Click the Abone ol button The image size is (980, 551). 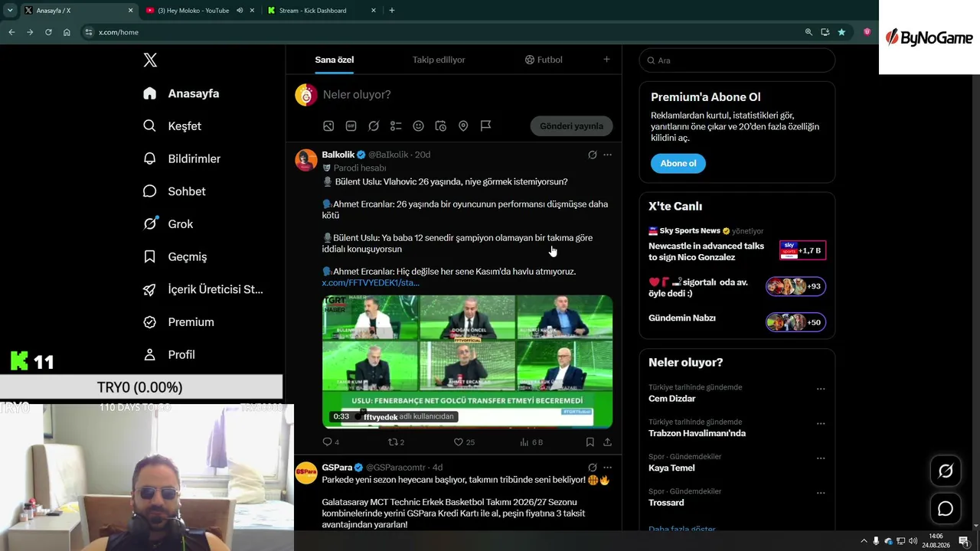[x=678, y=164]
